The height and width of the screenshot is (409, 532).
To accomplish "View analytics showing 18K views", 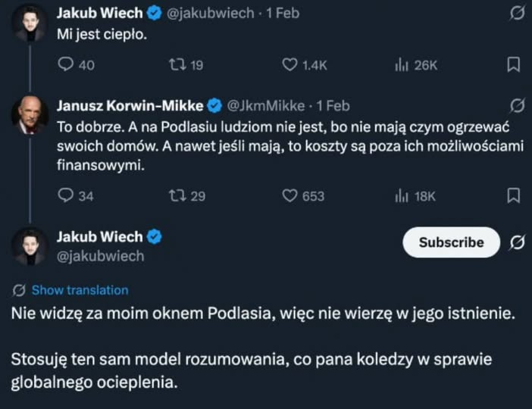I will [x=402, y=196].
